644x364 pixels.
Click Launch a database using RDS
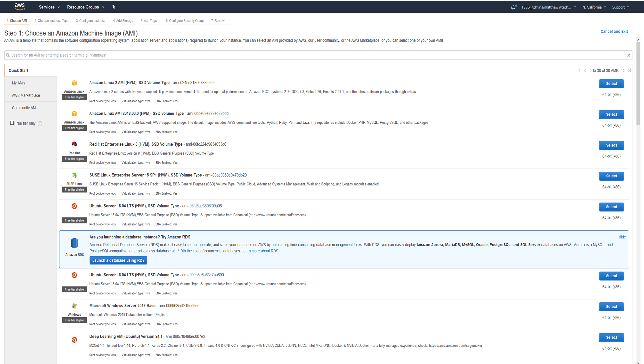pyautogui.click(x=118, y=260)
